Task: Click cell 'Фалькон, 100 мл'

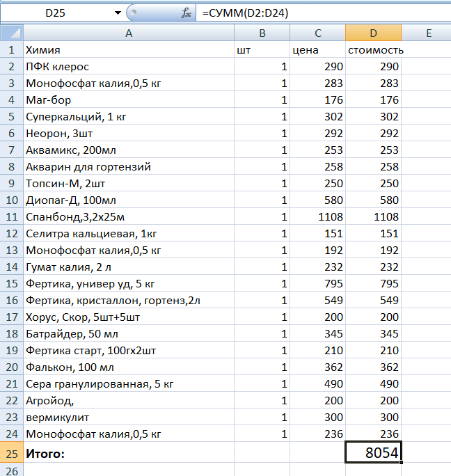Action: (x=129, y=367)
